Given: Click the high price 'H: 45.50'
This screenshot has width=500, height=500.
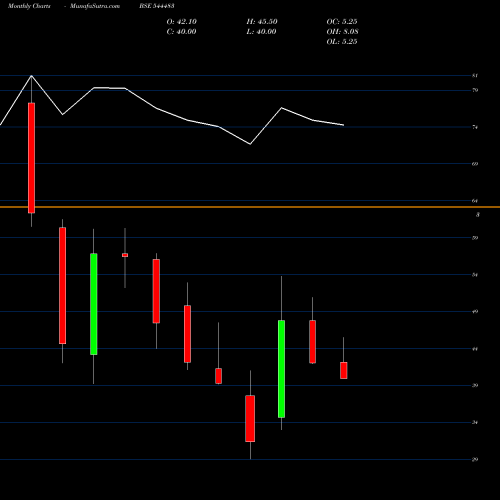Looking at the screenshot, I should pos(262,22).
